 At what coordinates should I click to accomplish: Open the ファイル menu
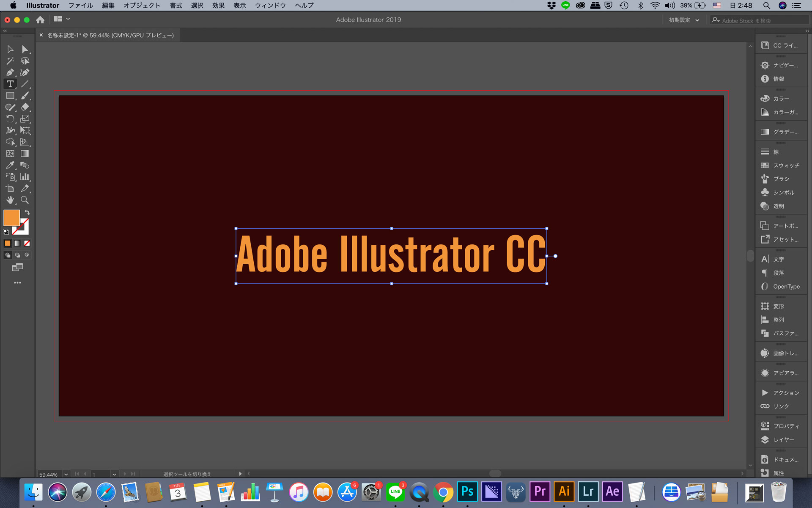[x=81, y=6]
